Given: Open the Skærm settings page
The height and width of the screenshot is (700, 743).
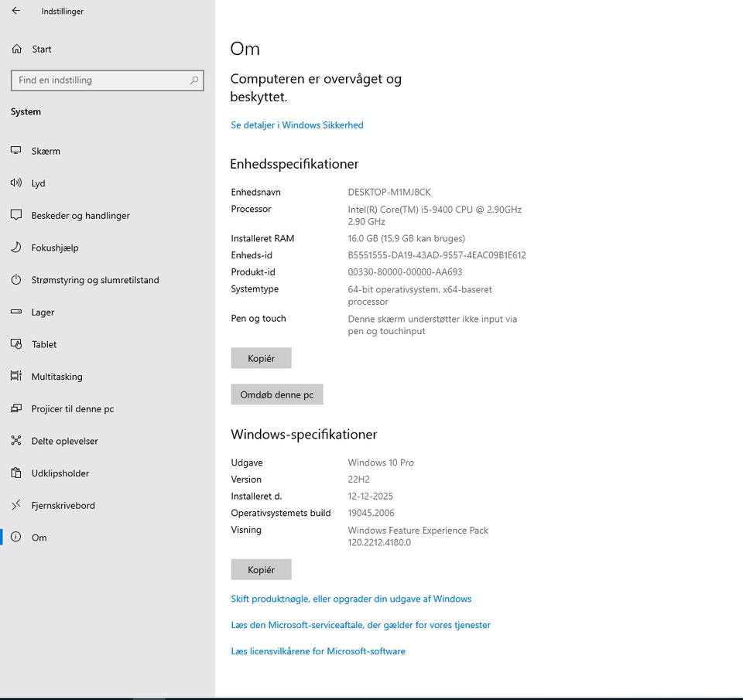Looking at the screenshot, I should (x=107, y=151).
